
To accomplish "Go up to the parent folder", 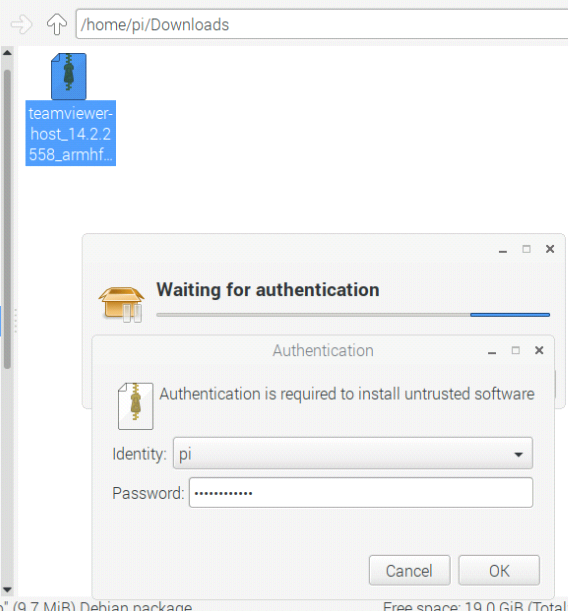I will (x=57, y=24).
